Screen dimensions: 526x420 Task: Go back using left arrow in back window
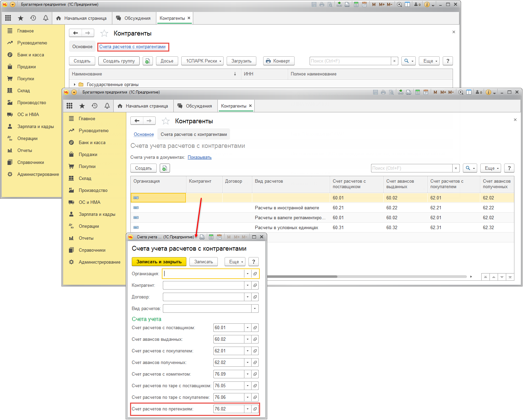(75, 33)
